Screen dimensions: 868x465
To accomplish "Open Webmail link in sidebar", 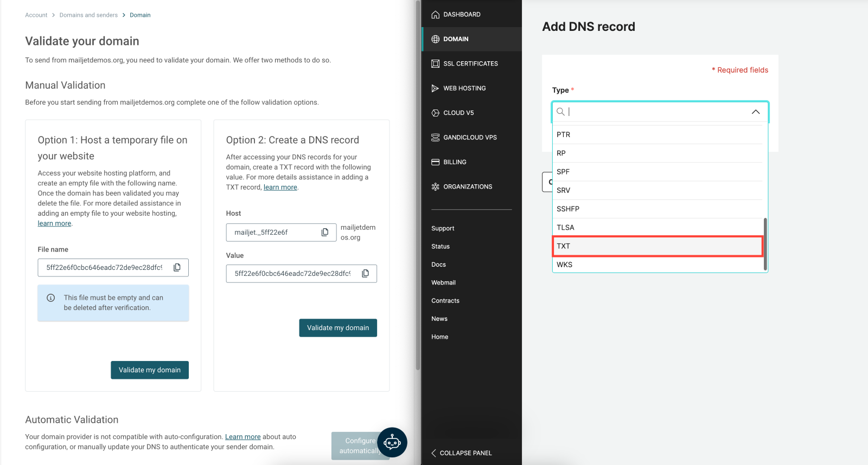I will tap(443, 282).
